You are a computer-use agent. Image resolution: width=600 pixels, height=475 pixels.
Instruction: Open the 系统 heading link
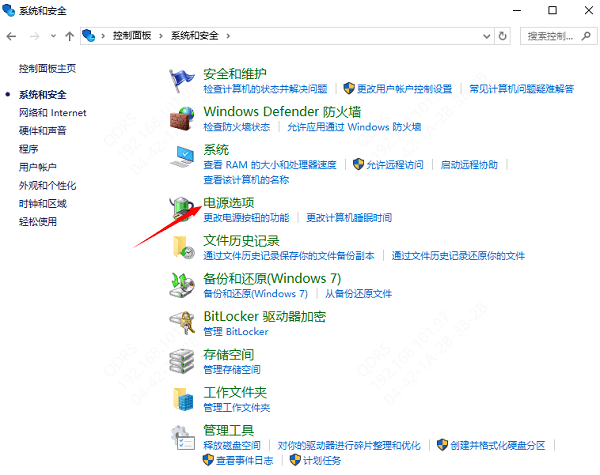coord(216,149)
